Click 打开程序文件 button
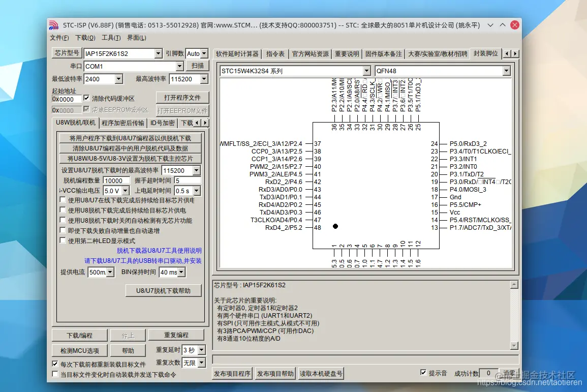This screenshot has height=392, width=587. click(x=182, y=98)
